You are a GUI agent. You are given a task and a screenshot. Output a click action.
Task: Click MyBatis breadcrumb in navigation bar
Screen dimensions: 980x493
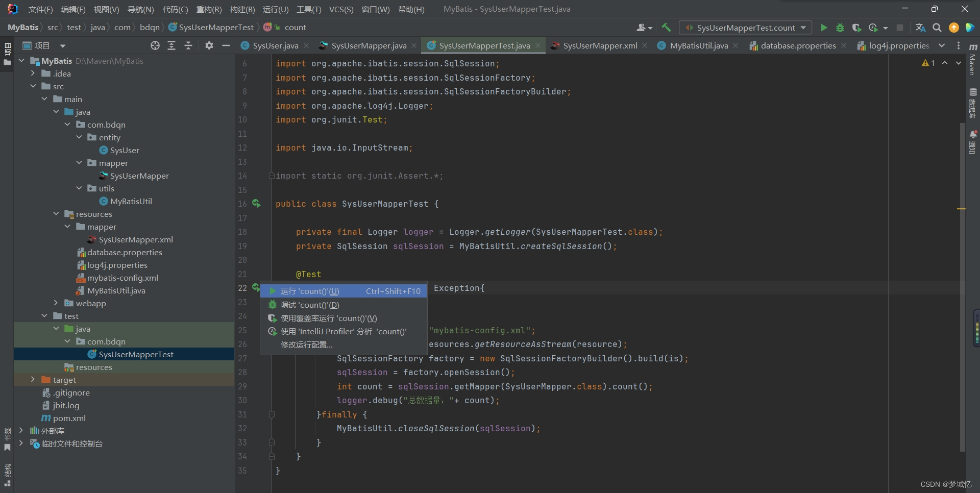(x=23, y=28)
